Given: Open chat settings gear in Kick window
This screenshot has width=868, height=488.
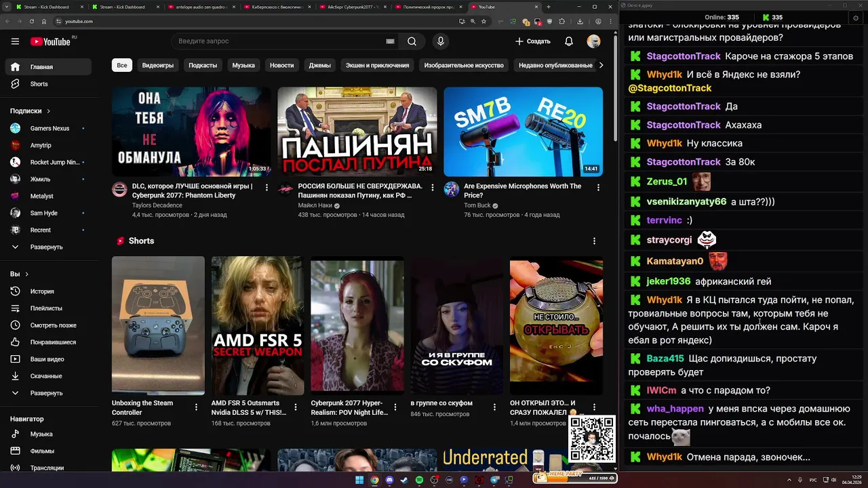Looking at the screenshot, I should 856,18.
